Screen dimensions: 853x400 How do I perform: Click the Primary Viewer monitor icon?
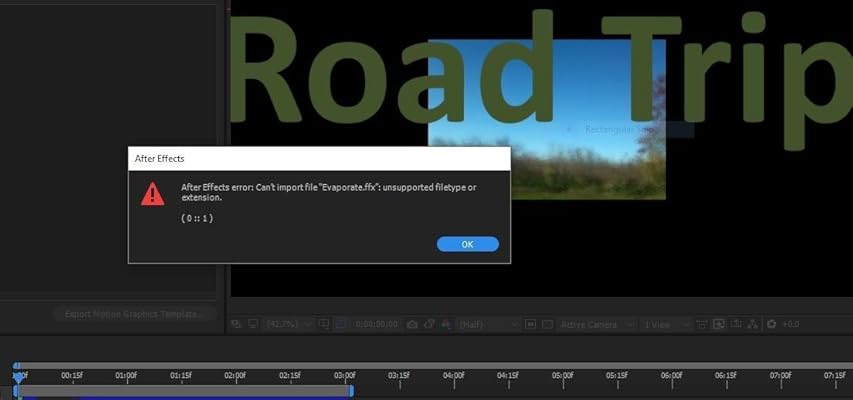pos(252,324)
